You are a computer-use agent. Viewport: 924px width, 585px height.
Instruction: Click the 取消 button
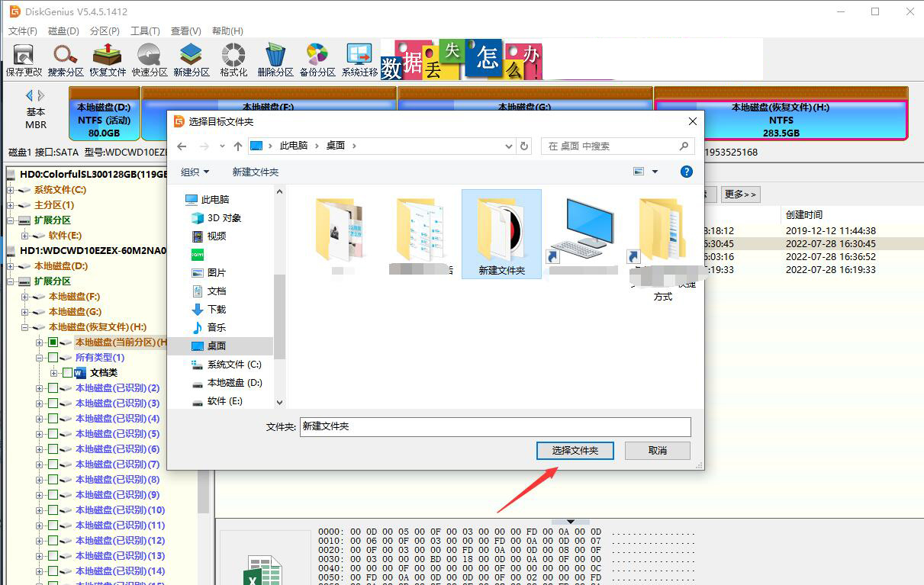(x=658, y=451)
